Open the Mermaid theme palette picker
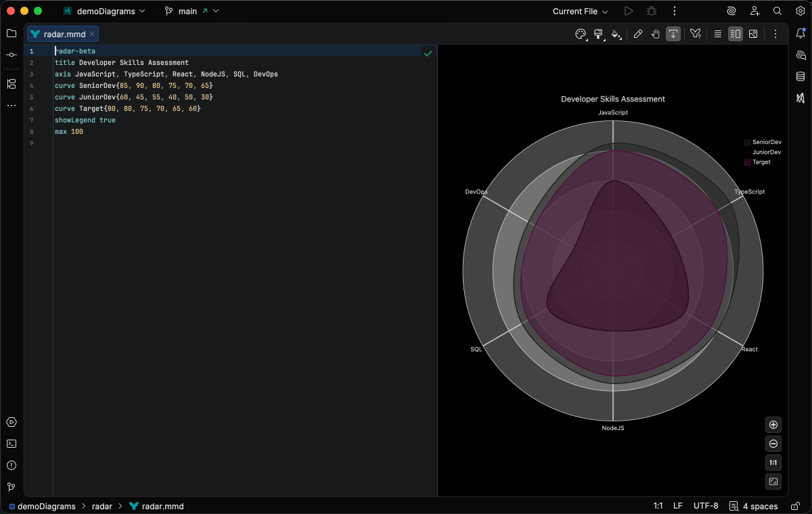Screen dimensions: 812x514 (581, 34)
